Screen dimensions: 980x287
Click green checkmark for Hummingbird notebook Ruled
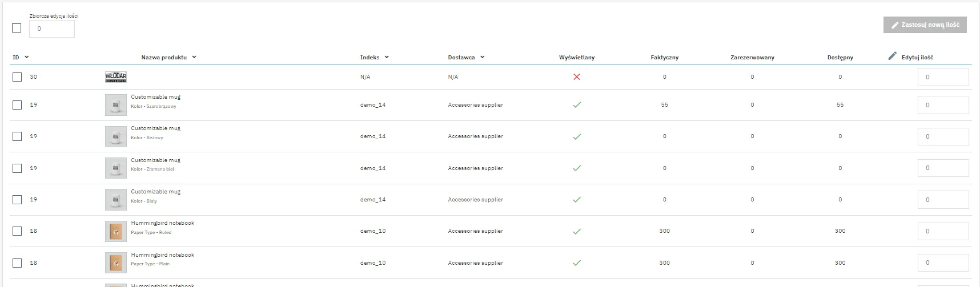(x=576, y=231)
